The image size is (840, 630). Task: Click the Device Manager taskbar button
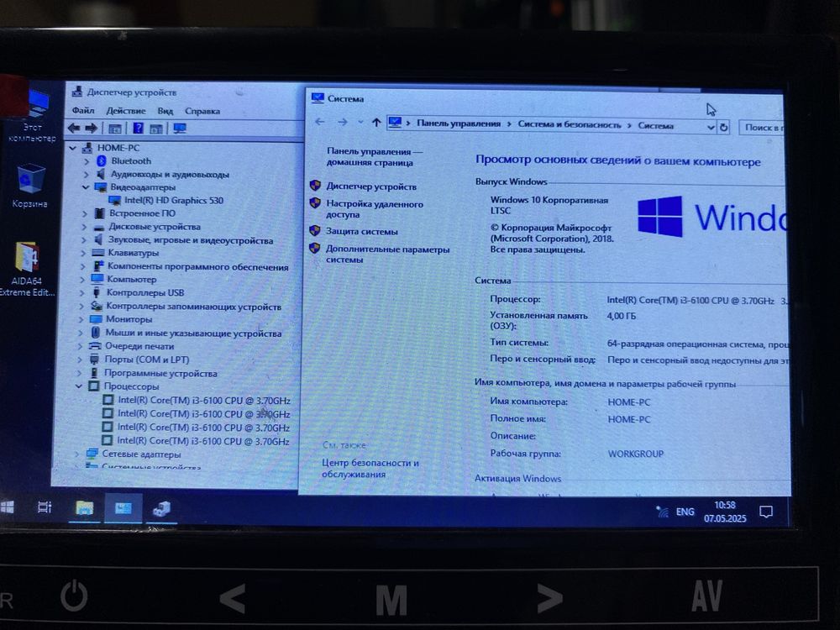pyautogui.click(x=161, y=508)
